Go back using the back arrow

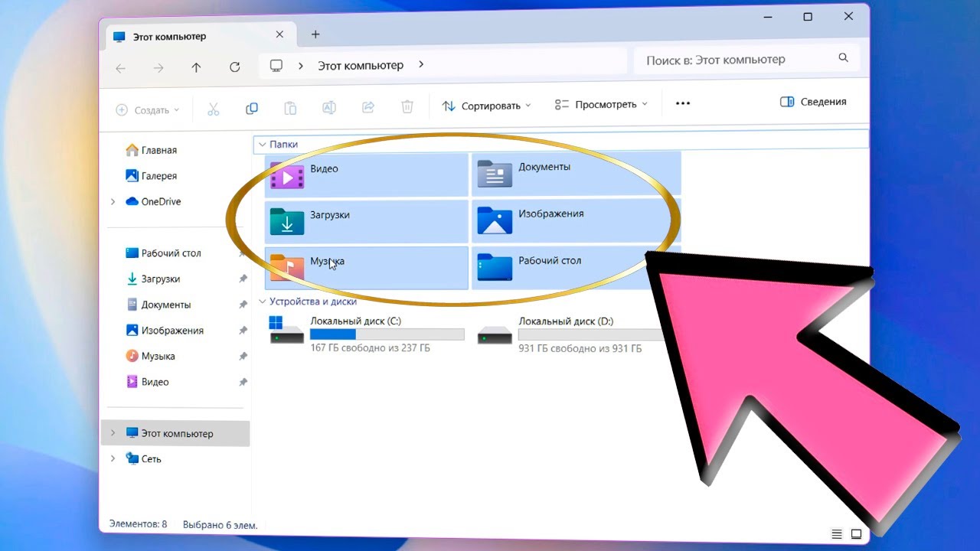pyautogui.click(x=120, y=69)
